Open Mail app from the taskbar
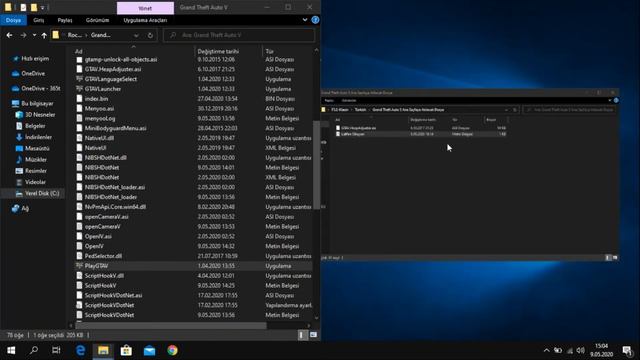 point(149,350)
